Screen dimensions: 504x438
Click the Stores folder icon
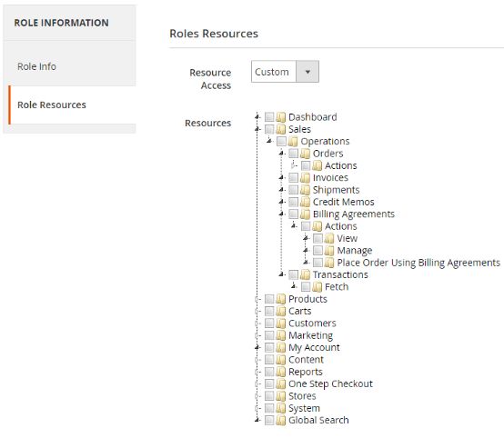[280, 396]
